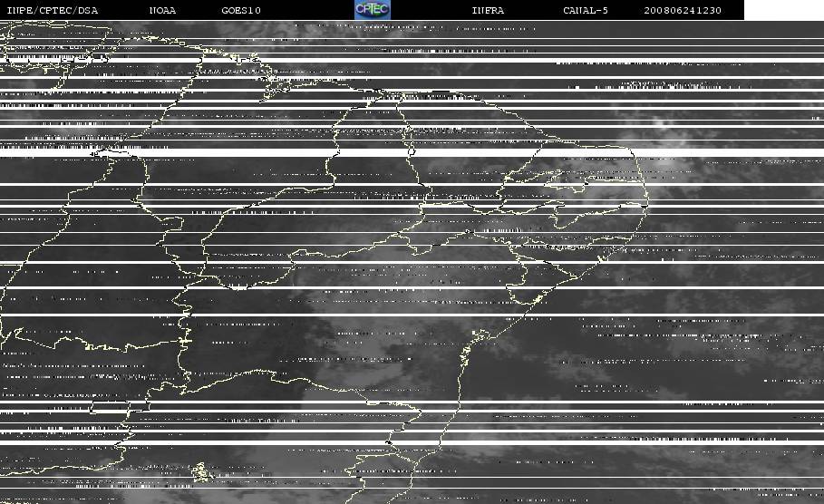Click the 200806241230 timestamp
The image size is (824, 504).
tap(683, 10)
